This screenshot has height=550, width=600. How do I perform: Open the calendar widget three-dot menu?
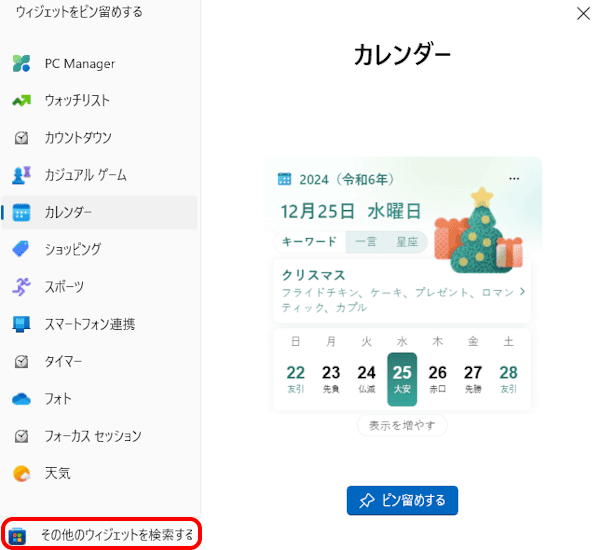pos(514,179)
